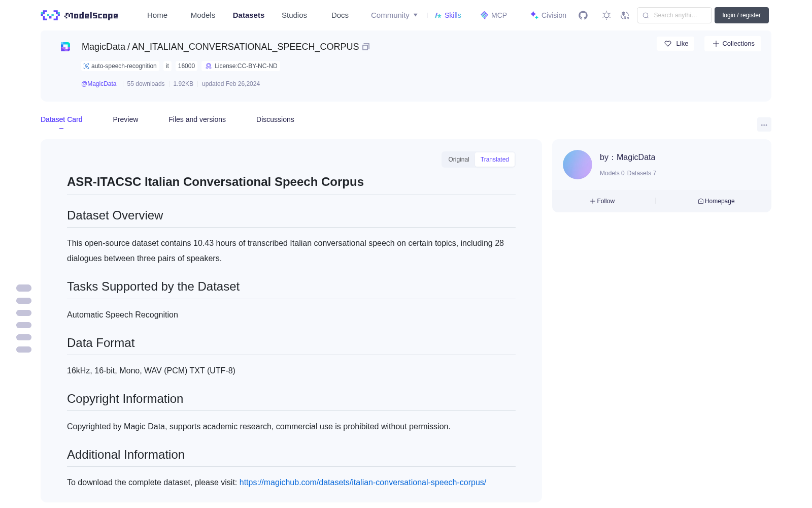Screen dimensions: 812x508
Task: Click the login / register button
Action: pyautogui.click(x=741, y=15)
